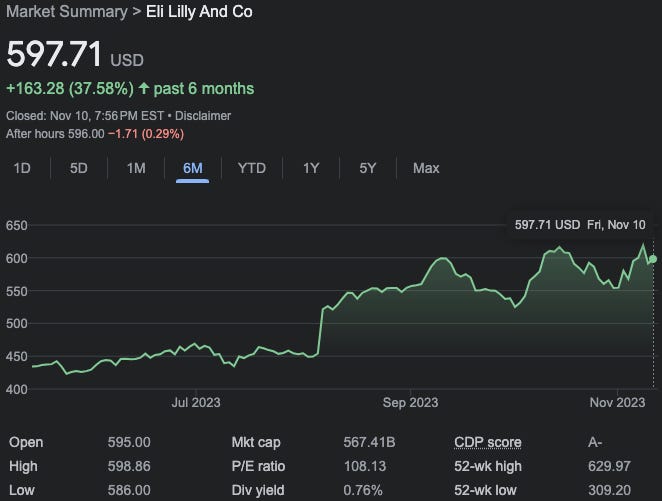Select the 5D time range tab
This screenshot has height=501, width=662.
(x=79, y=168)
